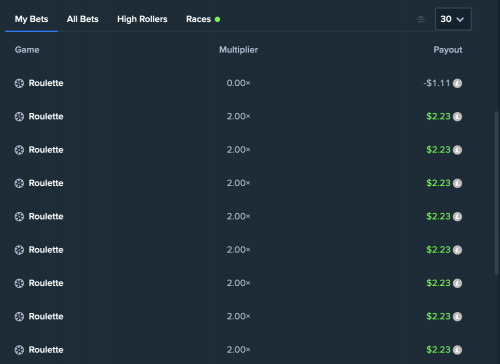Click the Payout column header
The width and height of the screenshot is (500, 364).
(x=448, y=50)
